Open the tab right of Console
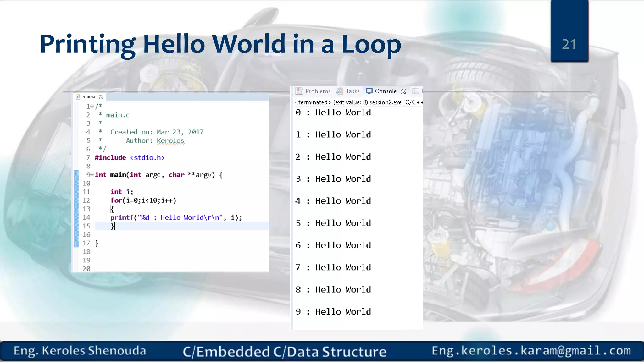644x362 pixels. coord(416,91)
